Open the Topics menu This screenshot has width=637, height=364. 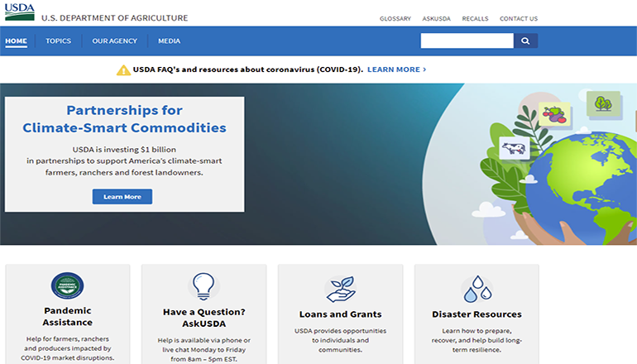(x=59, y=41)
